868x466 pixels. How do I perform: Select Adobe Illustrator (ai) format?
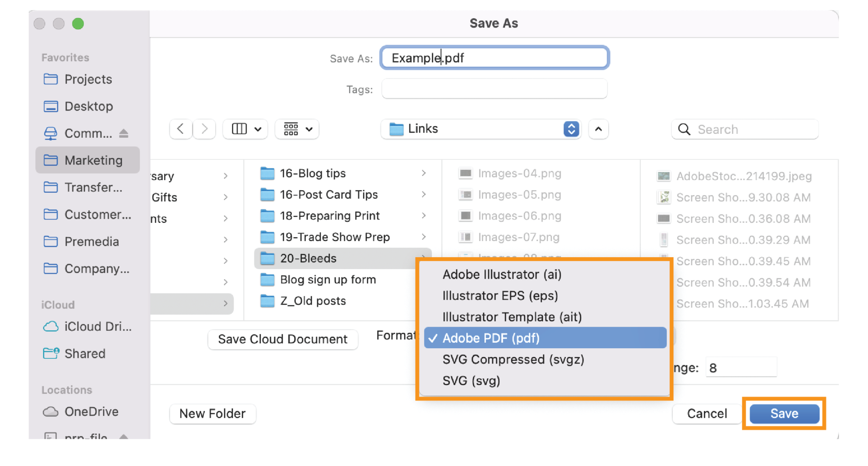[502, 275]
